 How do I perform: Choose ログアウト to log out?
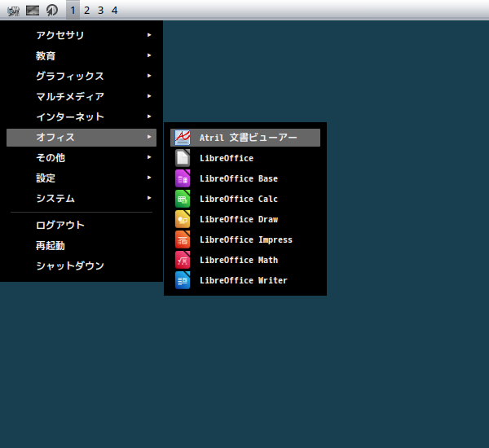tap(81, 225)
